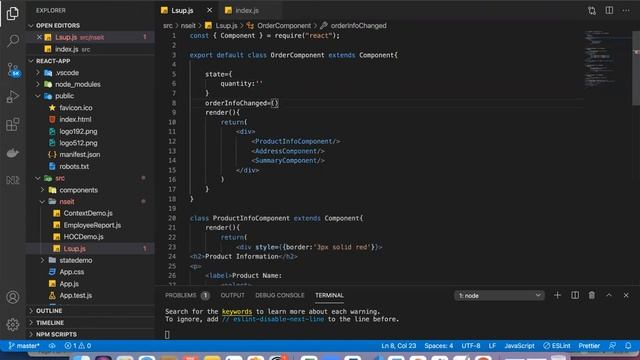Click the LF end of line indicator
640x360 pixels.
pos(492,346)
